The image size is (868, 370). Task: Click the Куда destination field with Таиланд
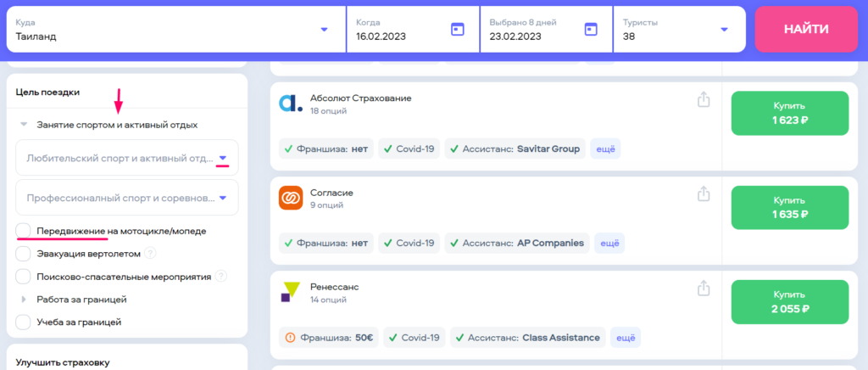coord(170,30)
